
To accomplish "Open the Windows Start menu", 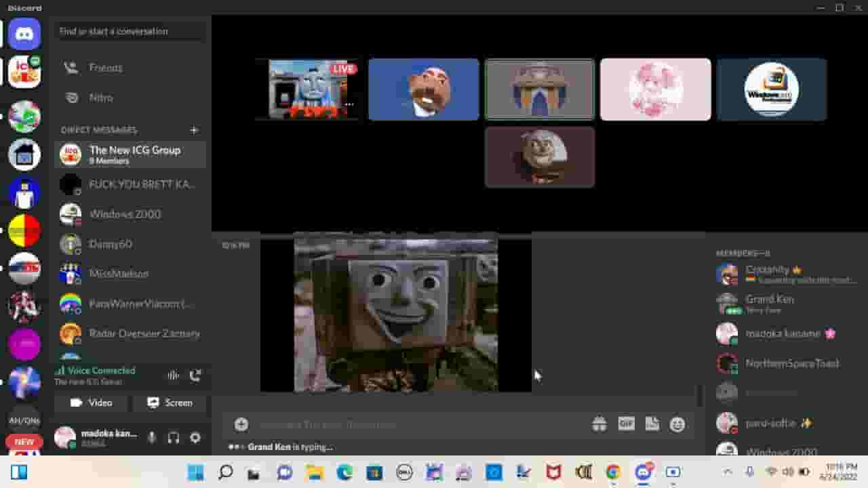I will [196, 472].
